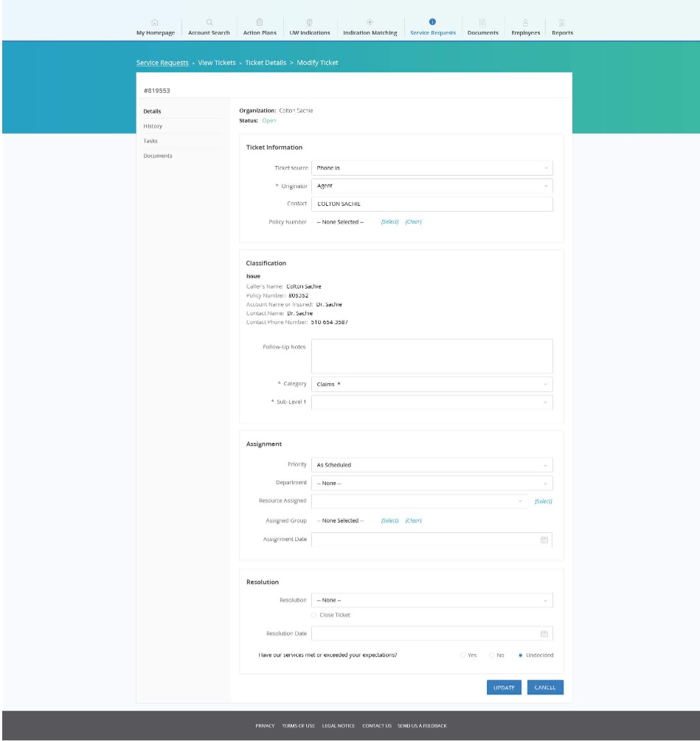Click the UPDATE button

504,688
